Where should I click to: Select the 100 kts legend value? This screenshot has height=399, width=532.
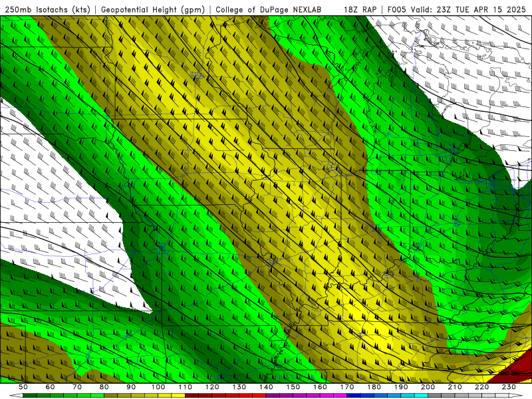(x=158, y=387)
